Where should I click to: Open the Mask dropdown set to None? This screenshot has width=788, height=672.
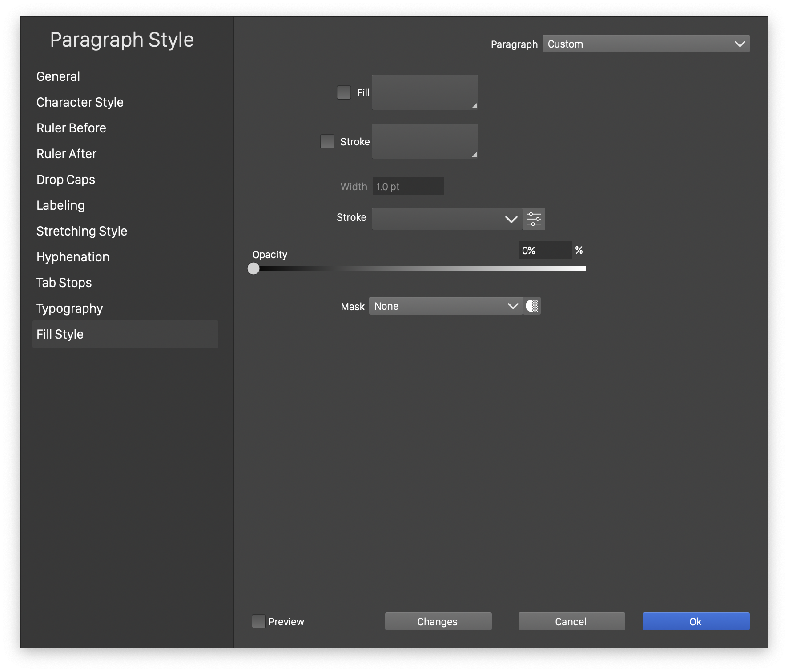pos(446,306)
